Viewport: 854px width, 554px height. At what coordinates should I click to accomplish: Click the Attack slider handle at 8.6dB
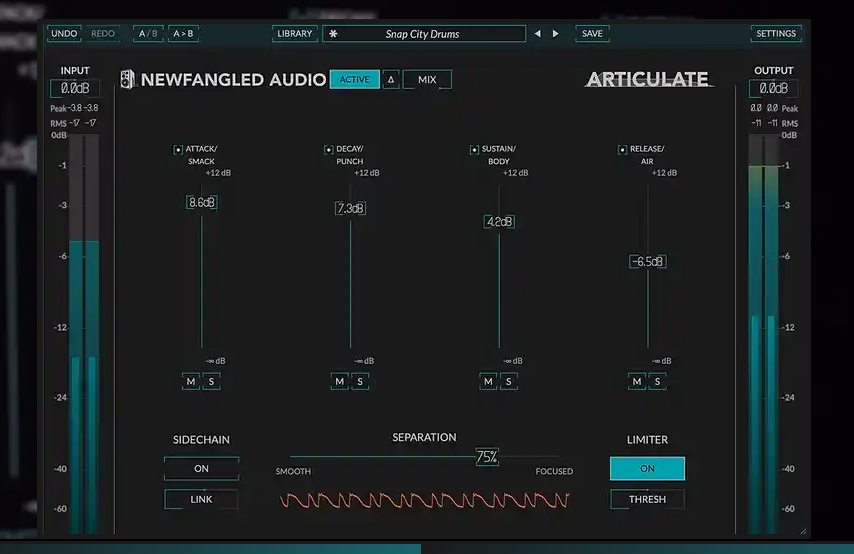pos(202,203)
